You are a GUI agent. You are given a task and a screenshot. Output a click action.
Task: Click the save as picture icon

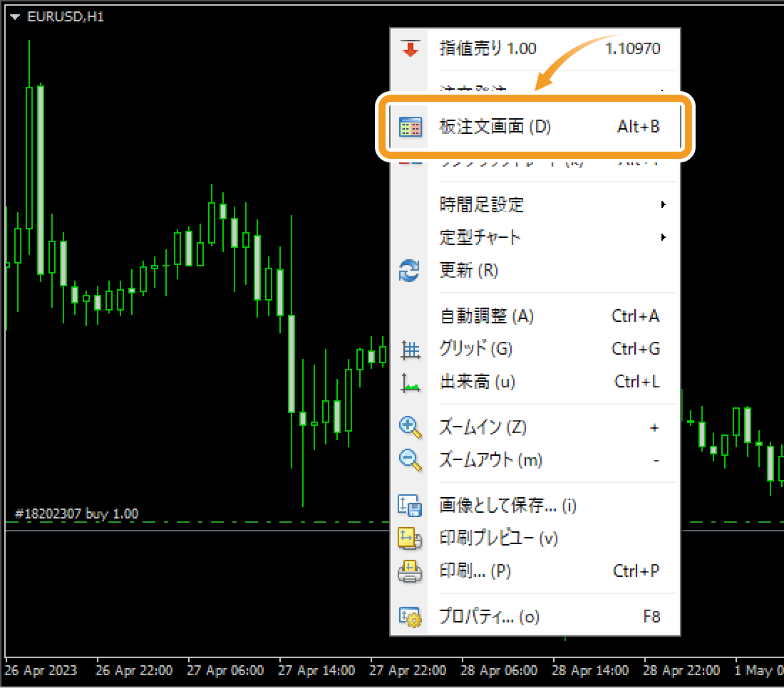(410, 506)
